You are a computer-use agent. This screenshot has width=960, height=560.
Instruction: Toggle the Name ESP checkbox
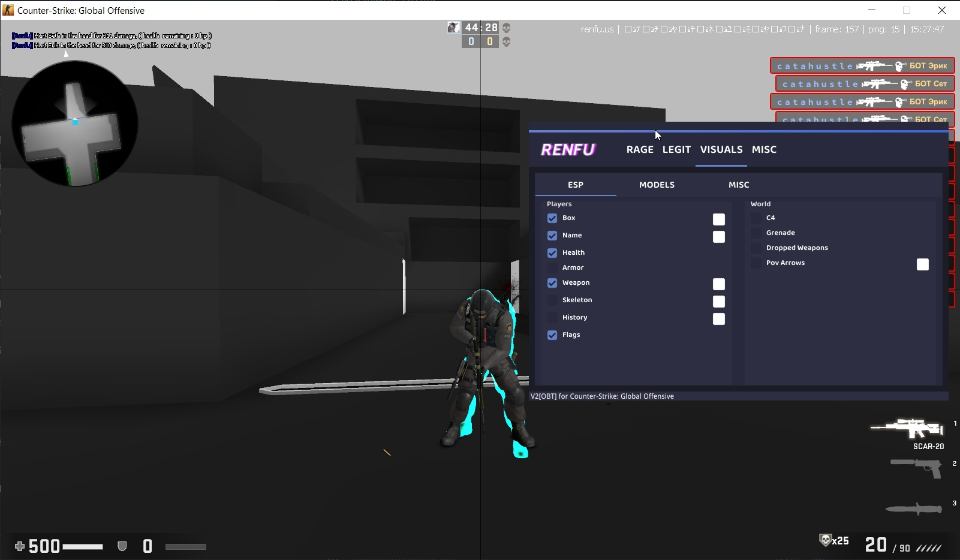point(552,236)
